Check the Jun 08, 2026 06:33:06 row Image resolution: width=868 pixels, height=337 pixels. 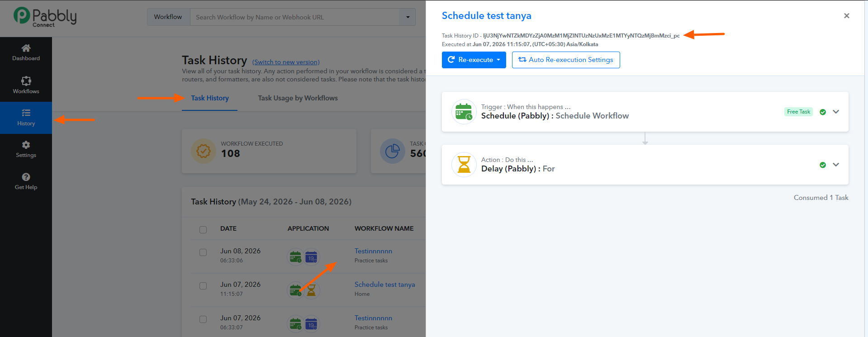point(203,252)
